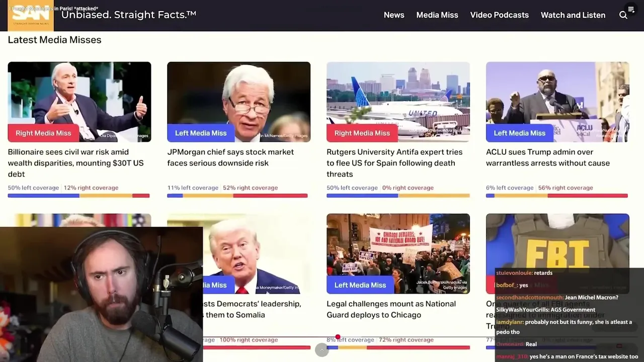
Task: Click the '56% right coverage' text
Action: click(566, 188)
